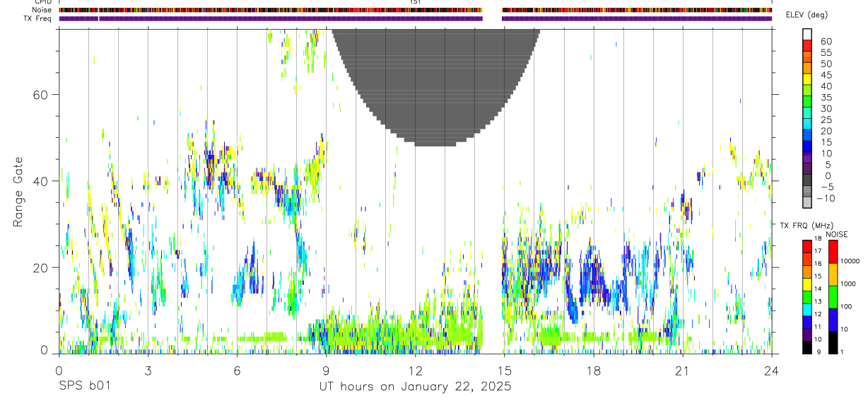Click the 'ELEV (deg)' legend title
Screen dimensions: 868x401
coord(808,15)
